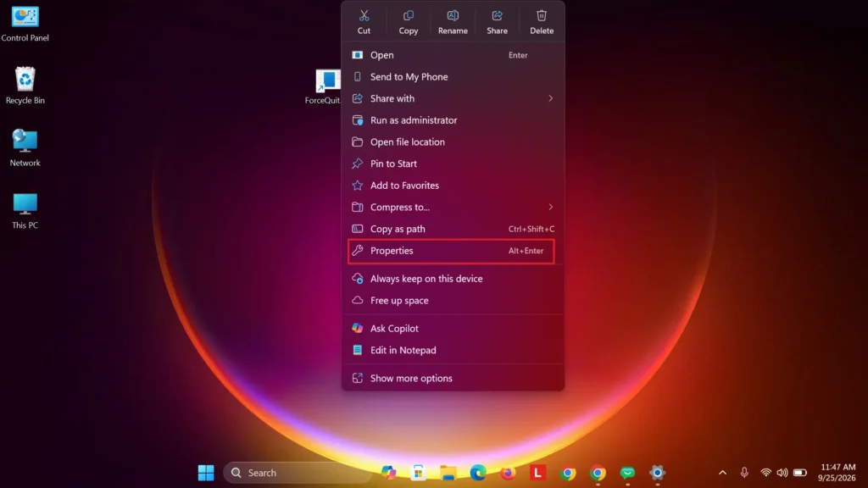Click the Share icon at the menu top

(497, 15)
